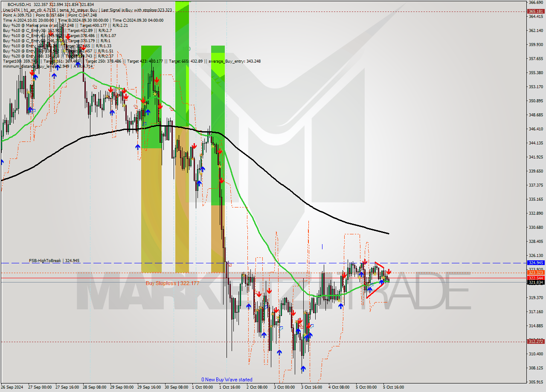The image size is (546, 392).
Task: Click the line with Target:370.179 R/R:1
Action: pos(56,40)
